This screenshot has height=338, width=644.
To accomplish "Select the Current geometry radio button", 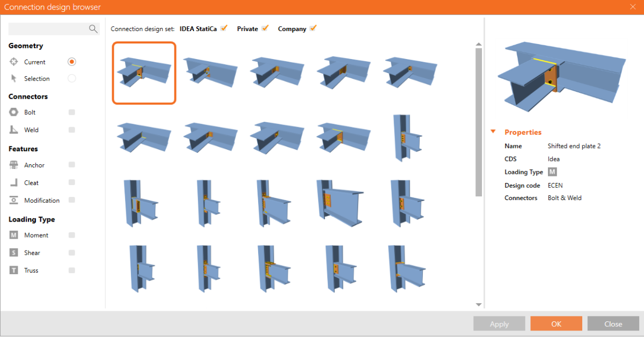I will point(72,62).
